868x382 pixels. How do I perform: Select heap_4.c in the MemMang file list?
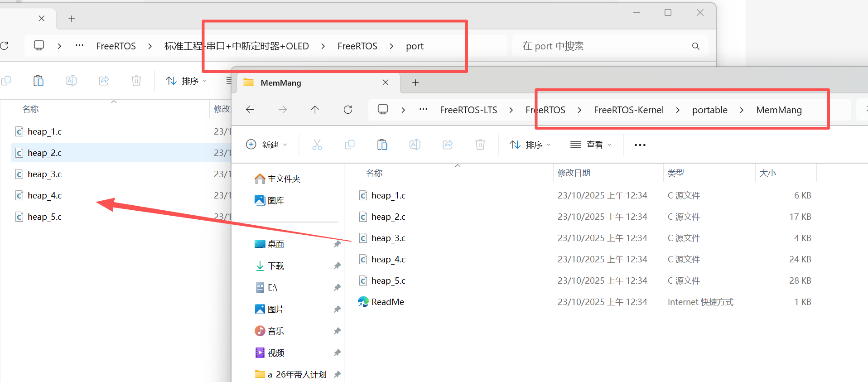[388, 260]
